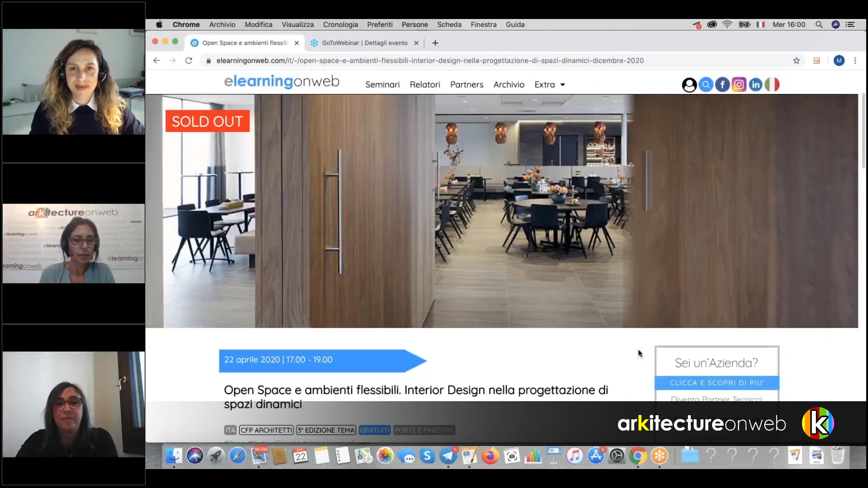868x488 pixels.
Task: Open Telegram from the Dock
Action: point(448,456)
